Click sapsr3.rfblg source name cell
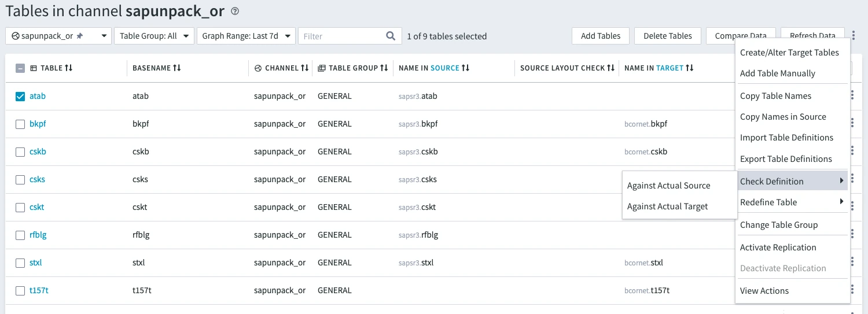Viewport: 868px width, 314px height. tap(418, 235)
